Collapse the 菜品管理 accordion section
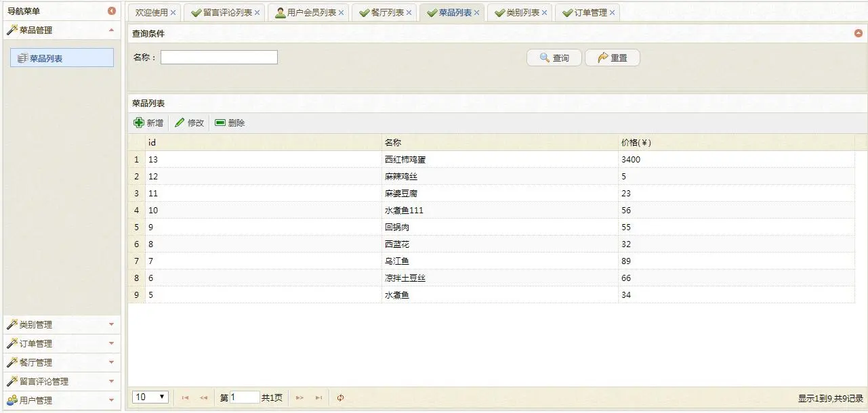The width and height of the screenshot is (868, 413). click(111, 30)
